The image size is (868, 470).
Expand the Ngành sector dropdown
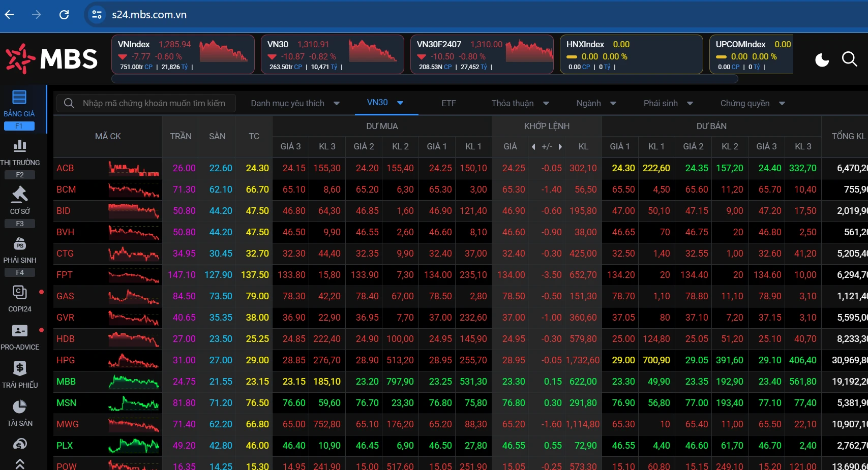pos(613,104)
